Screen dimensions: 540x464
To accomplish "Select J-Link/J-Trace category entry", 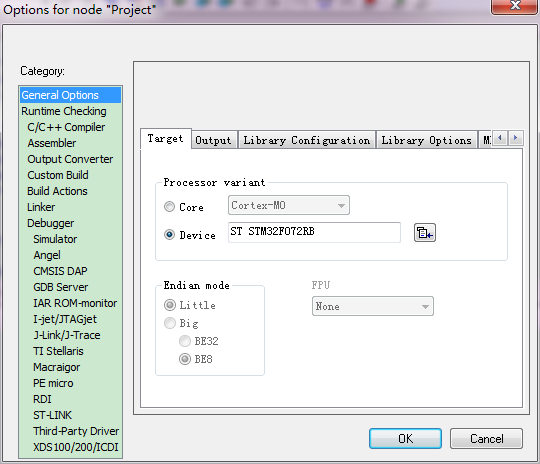I will click(67, 335).
